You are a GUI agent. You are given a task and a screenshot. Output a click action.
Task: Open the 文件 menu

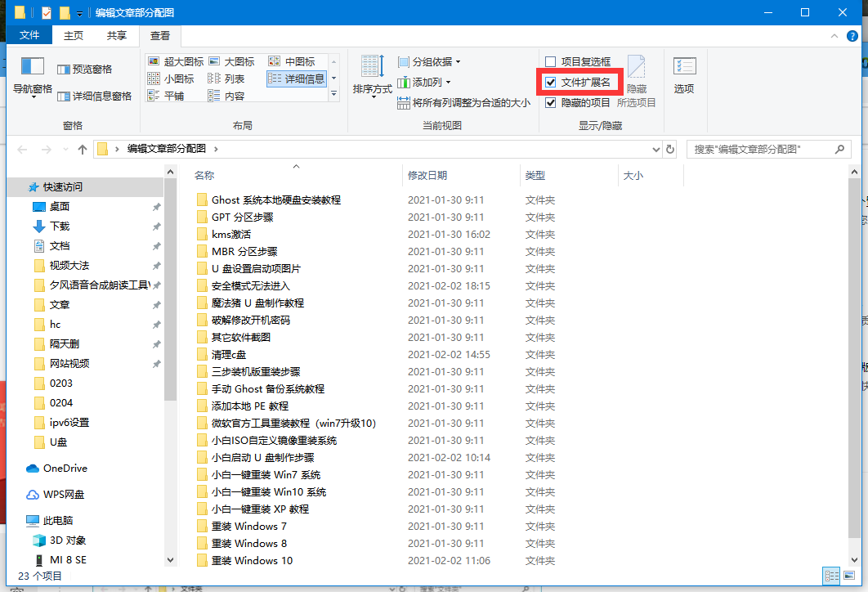coord(29,34)
